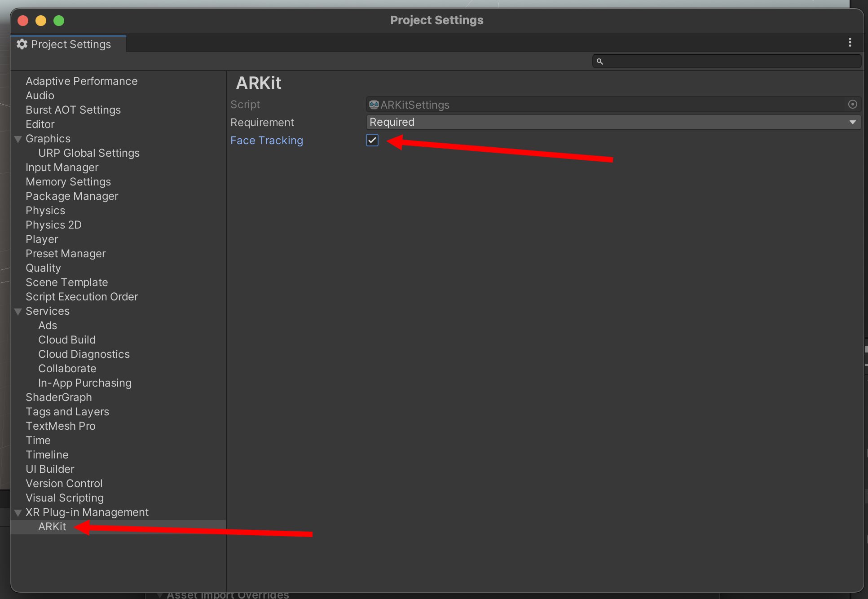Open URP Global Settings
This screenshot has width=868, height=599.
coord(89,153)
